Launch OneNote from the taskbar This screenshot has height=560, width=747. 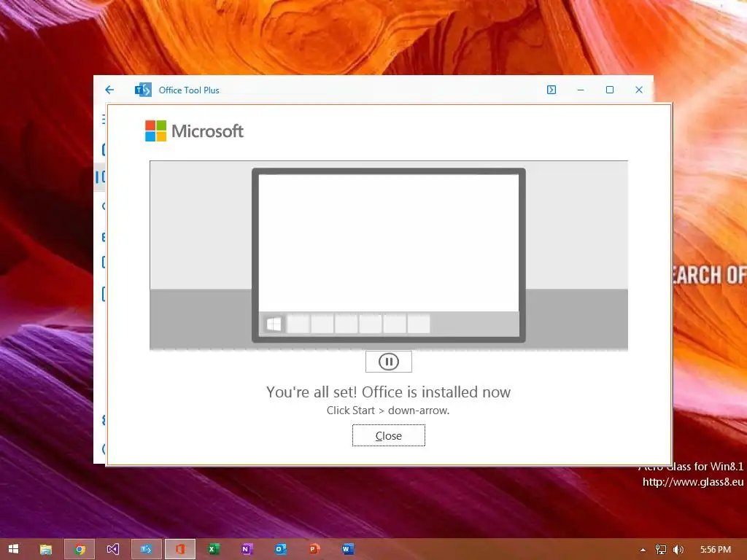click(x=247, y=549)
